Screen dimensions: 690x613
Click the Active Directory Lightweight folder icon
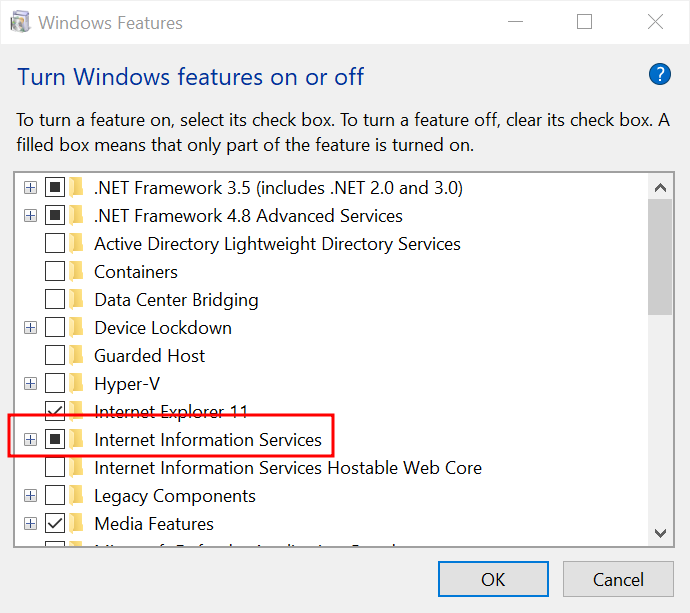click(77, 243)
